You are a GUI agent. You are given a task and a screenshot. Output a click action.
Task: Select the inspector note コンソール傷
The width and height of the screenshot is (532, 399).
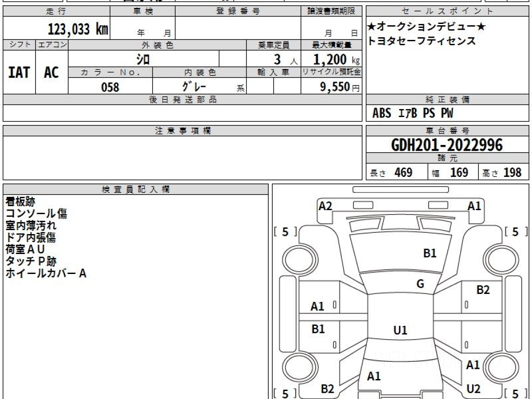[36, 214]
